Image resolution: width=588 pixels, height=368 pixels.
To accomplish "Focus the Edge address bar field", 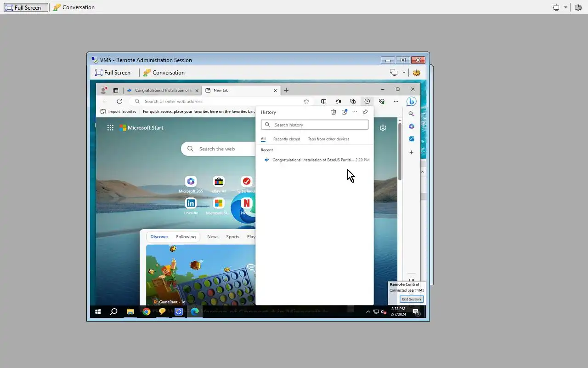I will click(x=221, y=101).
